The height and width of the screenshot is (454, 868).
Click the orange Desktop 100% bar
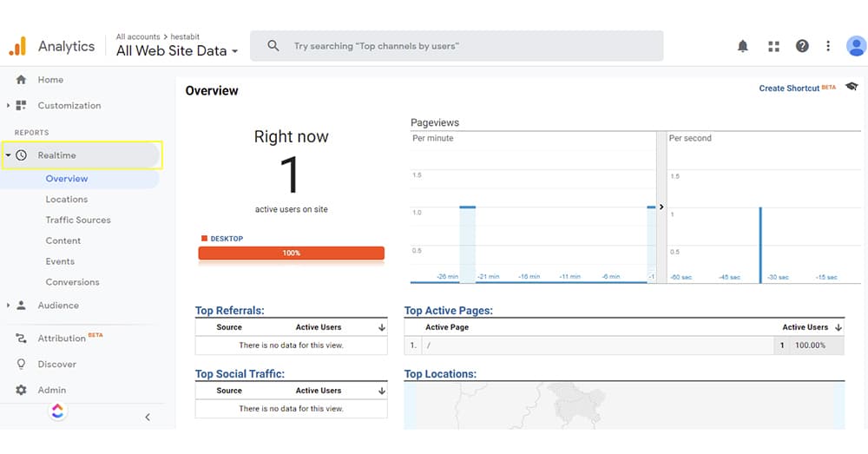(291, 253)
